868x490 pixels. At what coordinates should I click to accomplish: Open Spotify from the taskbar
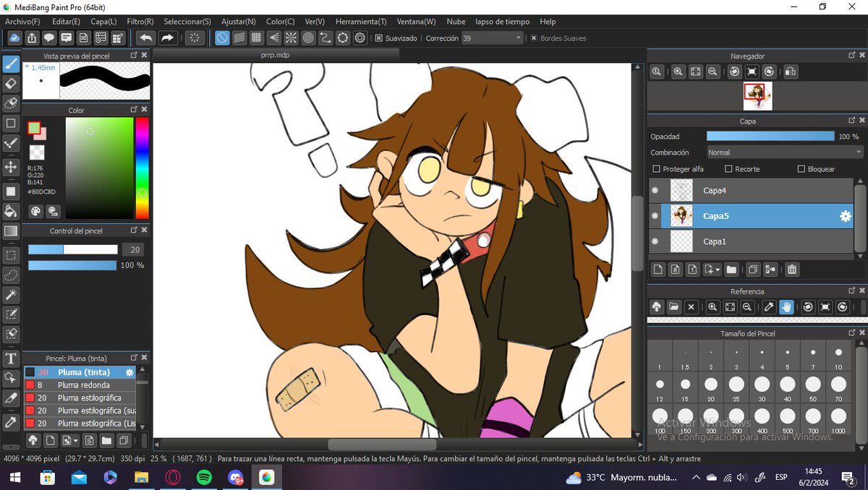tap(204, 477)
